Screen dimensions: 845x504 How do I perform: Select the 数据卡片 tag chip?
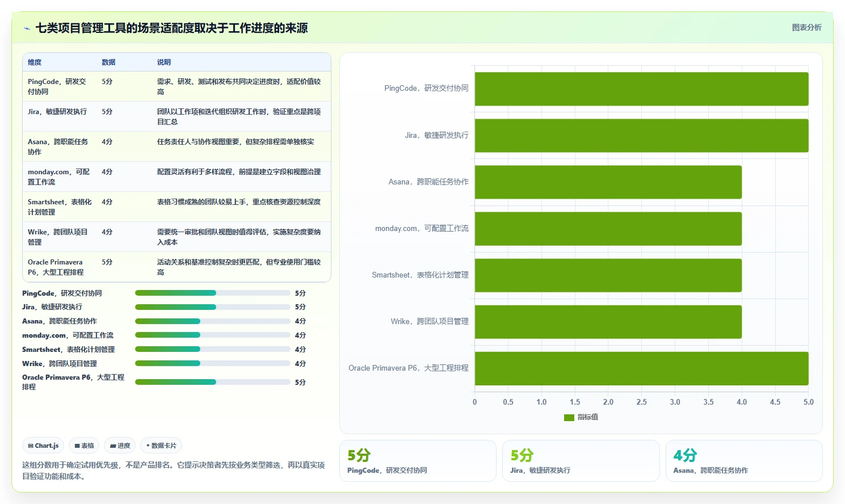coord(161,446)
